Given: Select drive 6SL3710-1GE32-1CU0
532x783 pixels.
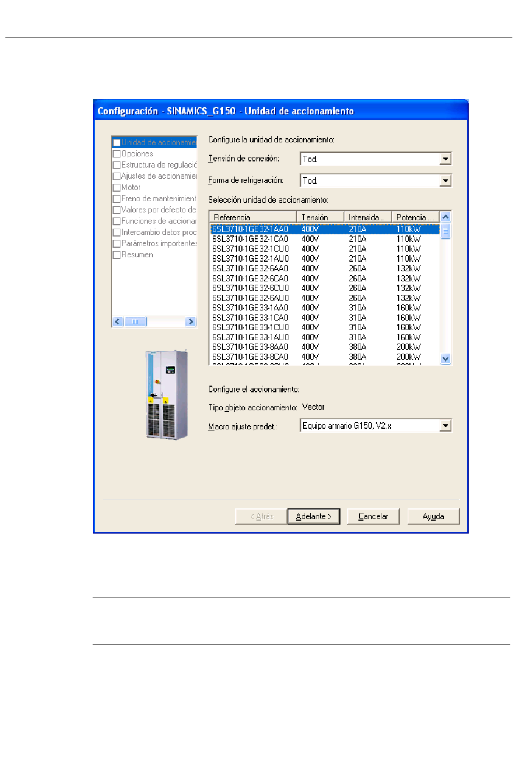Looking at the screenshot, I should click(324, 249).
